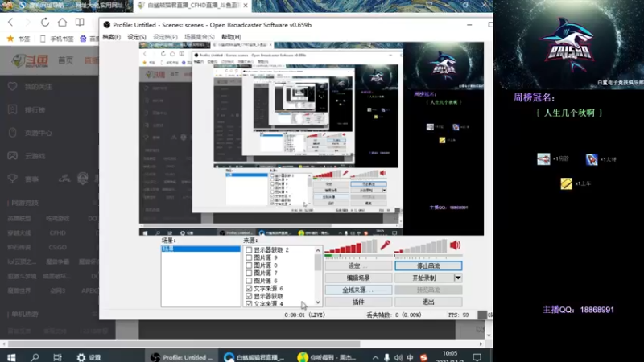Viewport: 644px width, 362px height.
Task: Open the dropdown arrow beside 开始录制
Action: pyautogui.click(x=458, y=278)
